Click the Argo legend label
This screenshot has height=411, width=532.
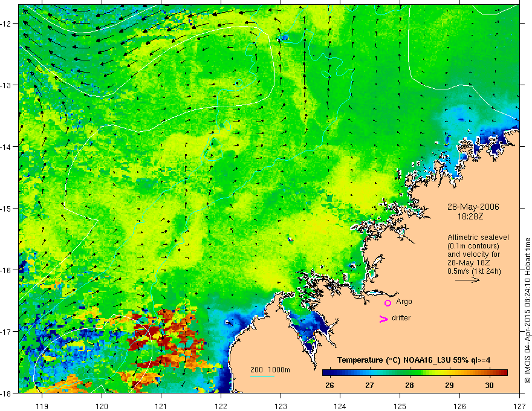coord(404,302)
